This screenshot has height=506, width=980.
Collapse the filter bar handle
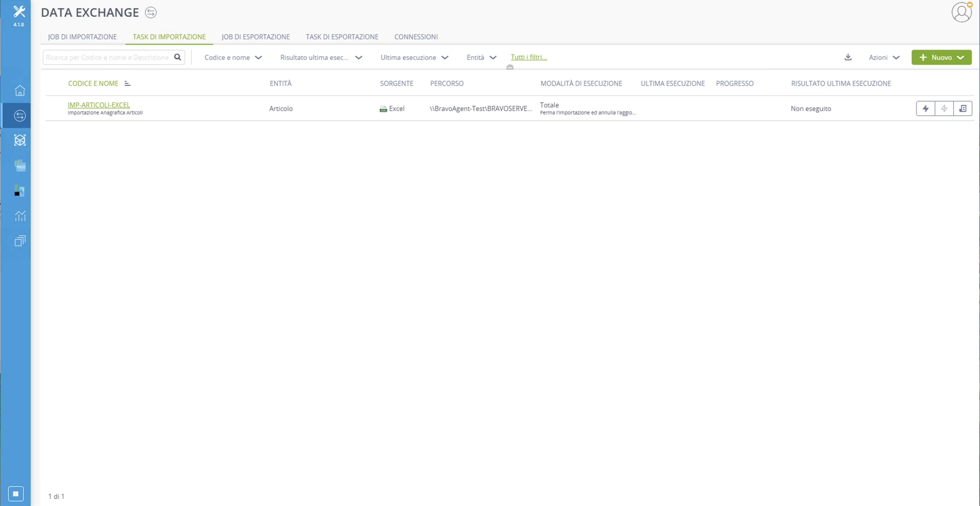click(x=510, y=67)
